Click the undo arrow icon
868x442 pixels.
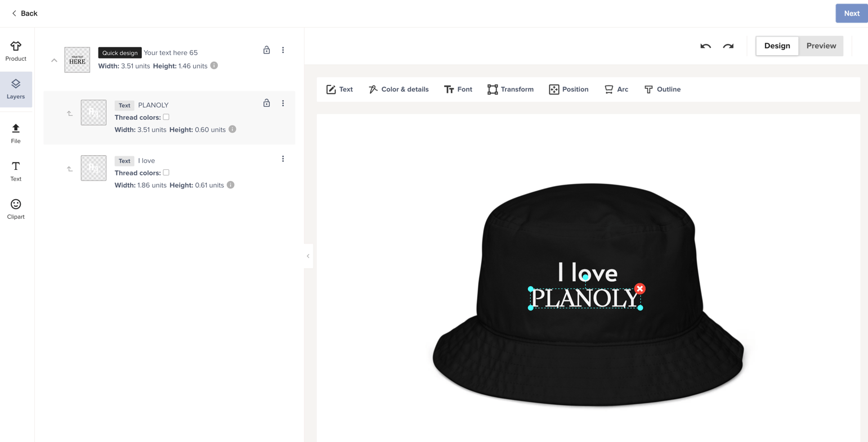pyautogui.click(x=705, y=46)
